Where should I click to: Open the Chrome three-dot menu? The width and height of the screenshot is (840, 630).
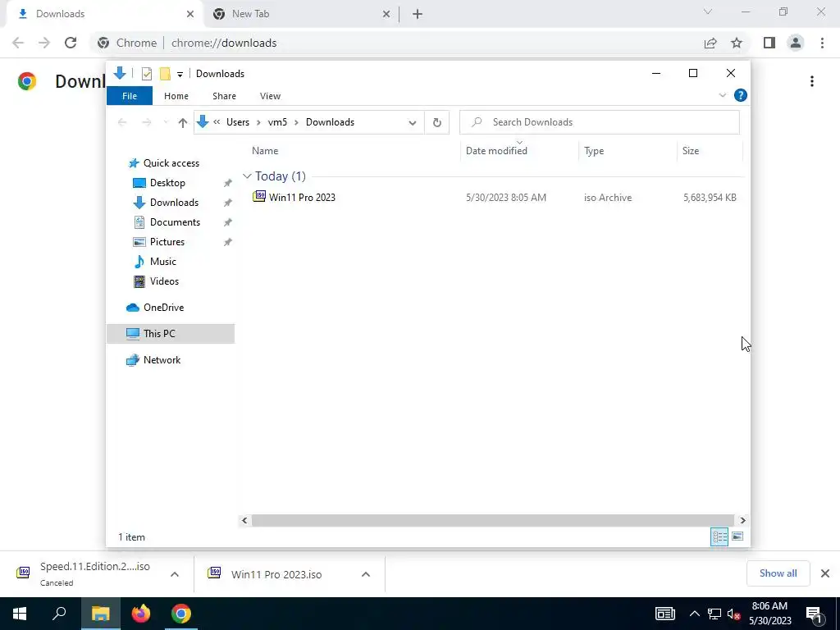pos(822,43)
